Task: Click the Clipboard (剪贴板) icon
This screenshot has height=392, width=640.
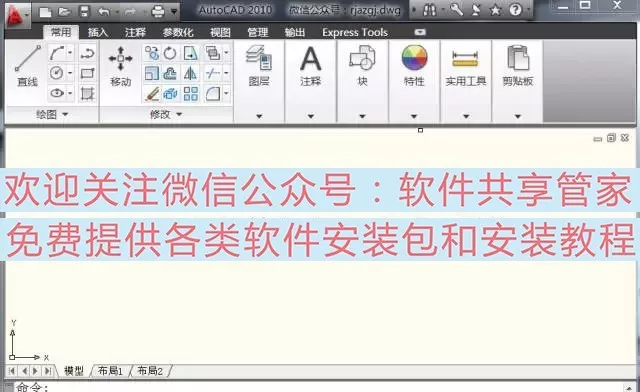Action: tap(518, 58)
